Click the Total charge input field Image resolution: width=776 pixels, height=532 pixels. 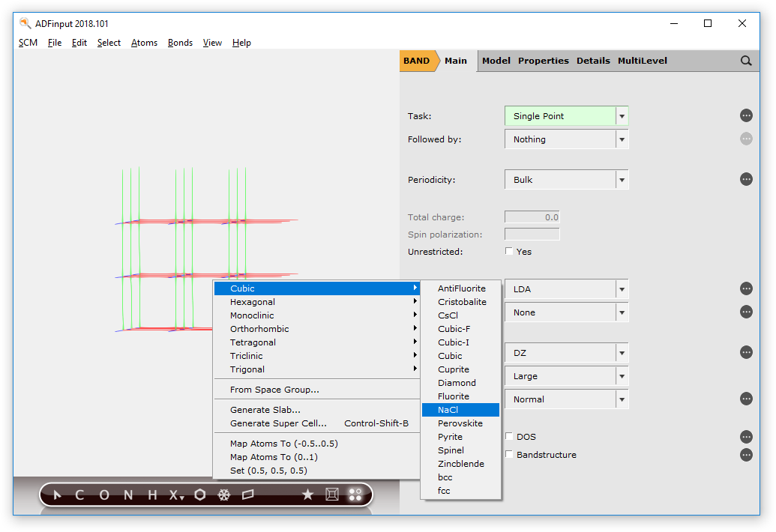pos(532,217)
